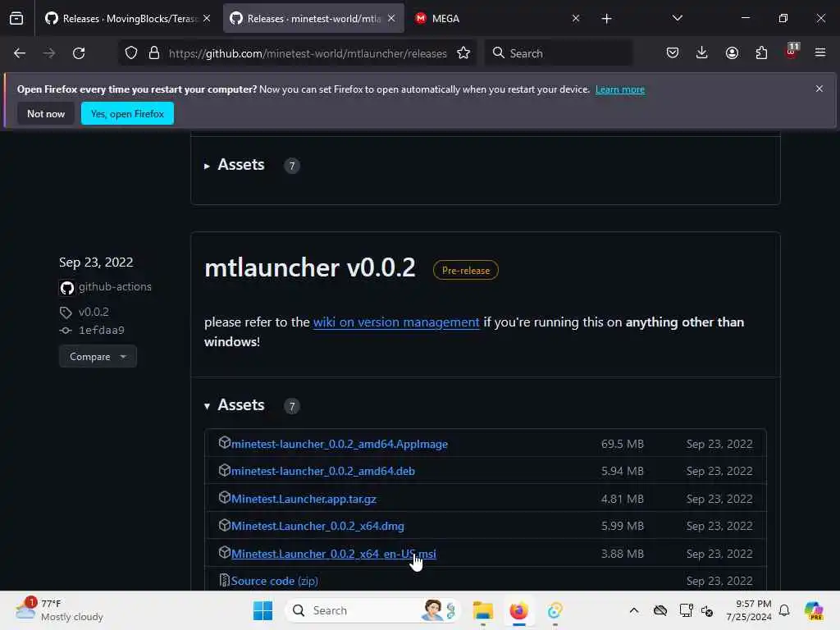This screenshot has width=840, height=630.
Task: Open Firefox application hamburger menu
Action: pyautogui.click(x=820, y=53)
